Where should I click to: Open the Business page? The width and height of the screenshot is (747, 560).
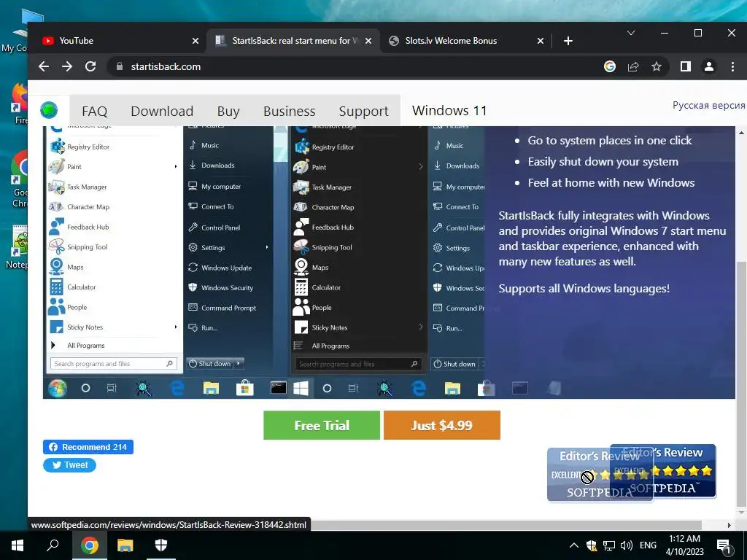(289, 111)
